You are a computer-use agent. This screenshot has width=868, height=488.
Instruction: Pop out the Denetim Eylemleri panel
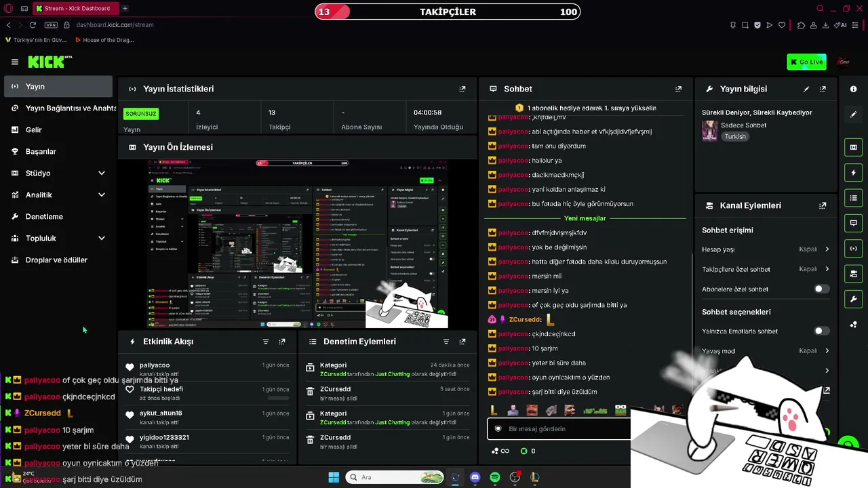coord(462,342)
